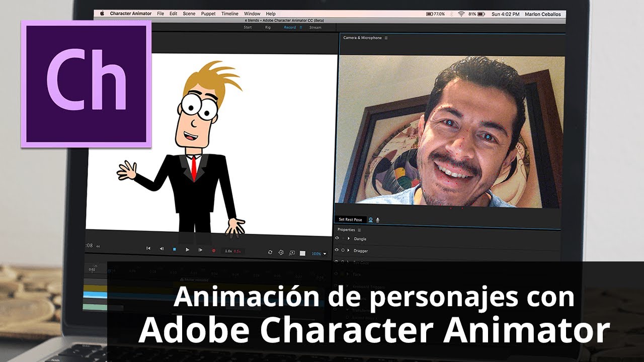The height and width of the screenshot is (362, 644).
Task: Select the Record workspace tab
Action: pos(290,27)
